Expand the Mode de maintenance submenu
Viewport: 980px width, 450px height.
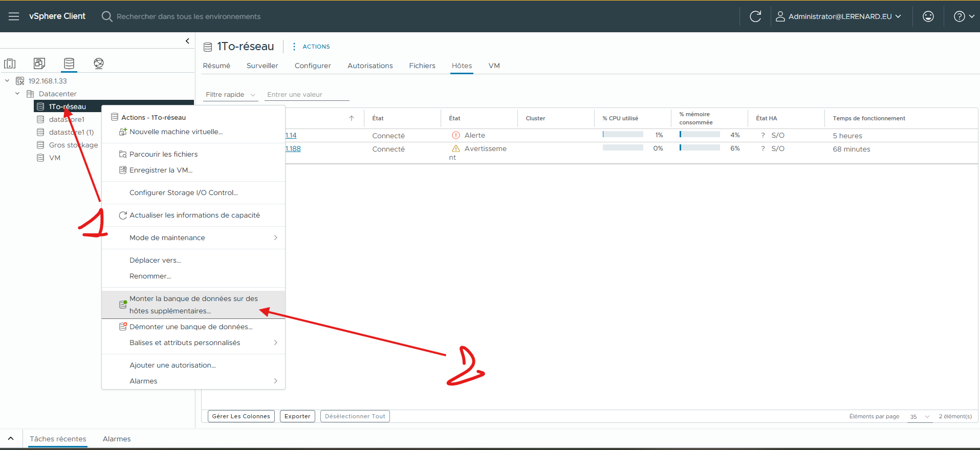tap(275, 238)
